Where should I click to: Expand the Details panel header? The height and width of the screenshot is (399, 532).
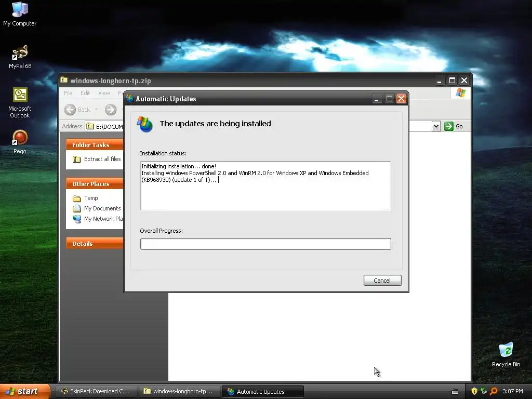[x=95, y=244]
